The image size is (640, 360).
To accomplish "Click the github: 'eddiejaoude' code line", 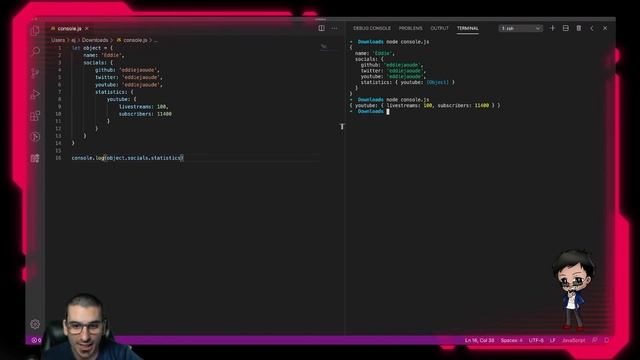I will [127, 70].
